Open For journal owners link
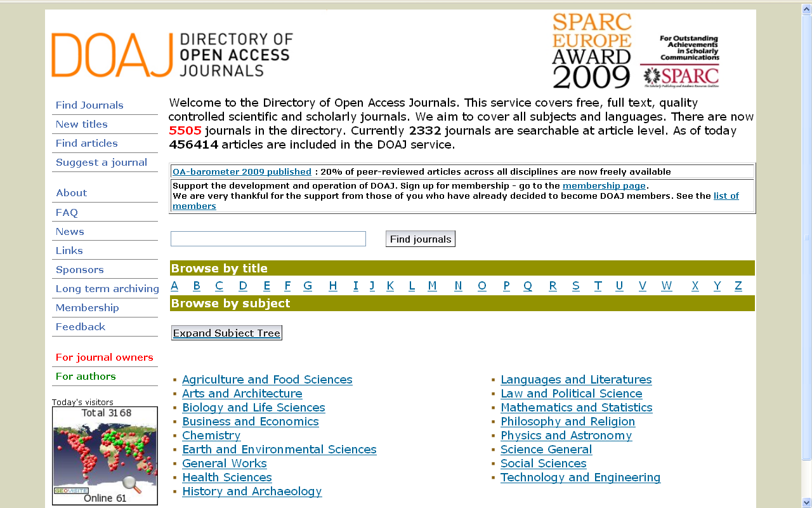The height and width of the screenshot is (508, 812). 105,358
